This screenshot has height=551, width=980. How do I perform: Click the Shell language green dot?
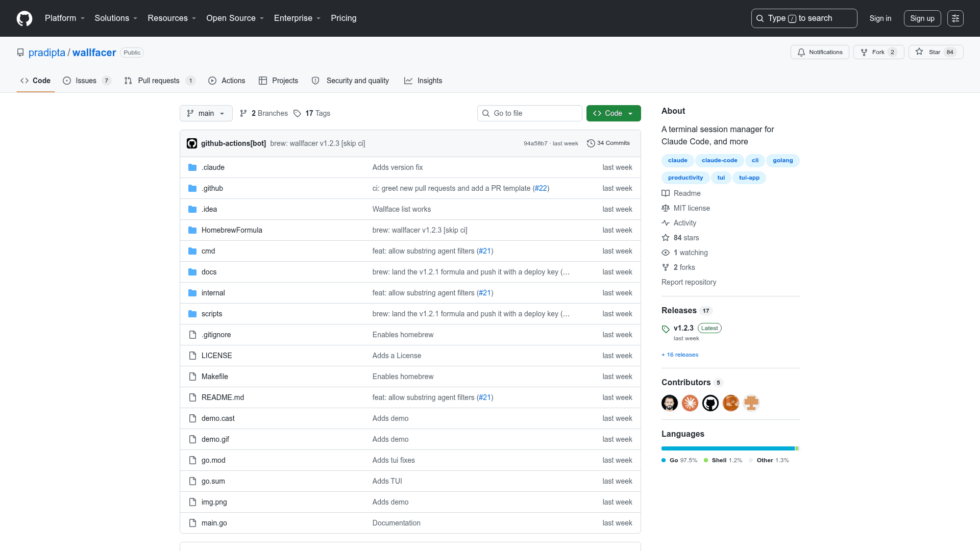pyautogui.click(x=706, y=460)
